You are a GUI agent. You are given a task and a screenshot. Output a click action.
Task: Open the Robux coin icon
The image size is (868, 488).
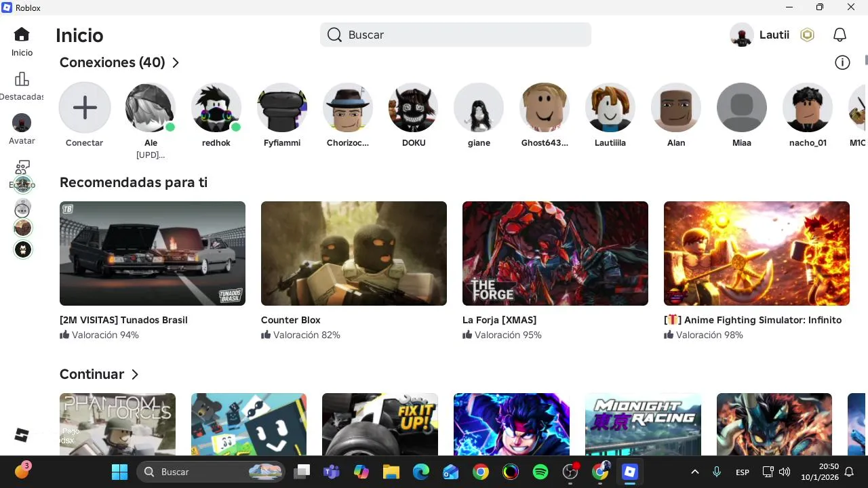click(x=807, y=35)
